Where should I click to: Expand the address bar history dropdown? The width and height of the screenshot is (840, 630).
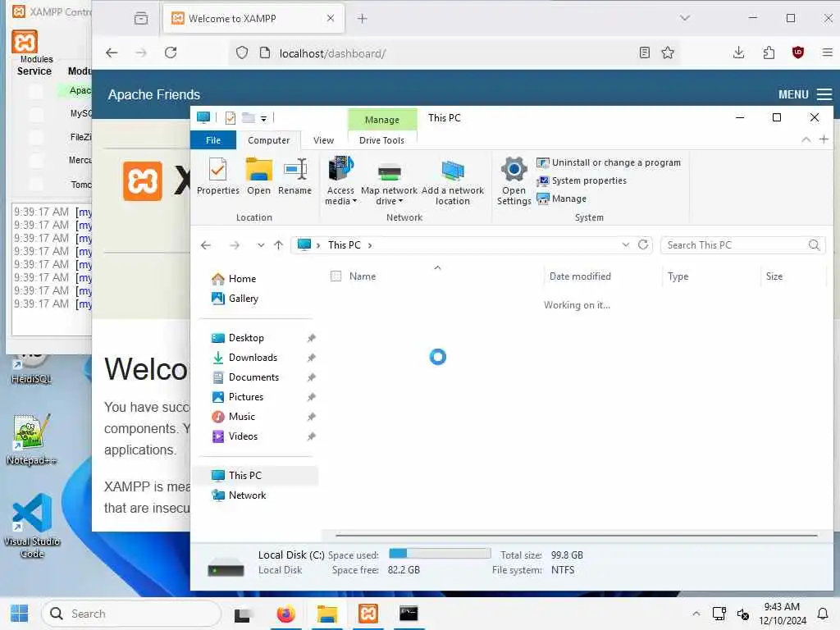[625, 244]
